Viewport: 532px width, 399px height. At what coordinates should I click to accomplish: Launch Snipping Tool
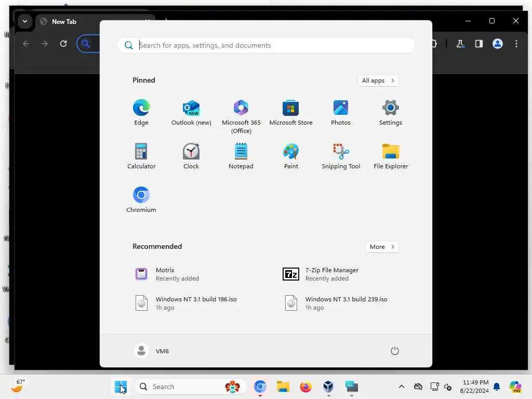[x=341, y=156]
